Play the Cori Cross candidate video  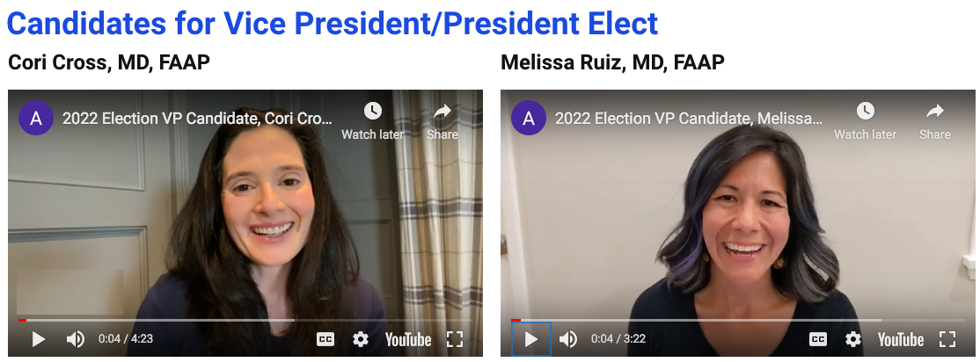point(38,339)
